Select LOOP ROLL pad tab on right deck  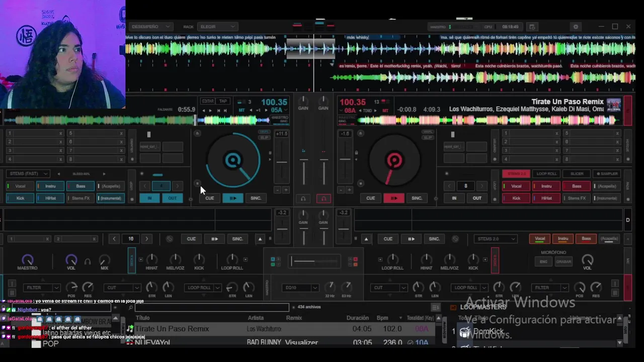point(546,173)
